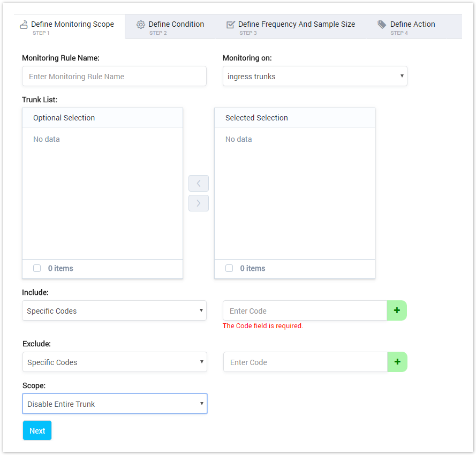Click the tag icon for Define Action
Viewport: 476px width, 455px height.
click(x=382, y=25)
